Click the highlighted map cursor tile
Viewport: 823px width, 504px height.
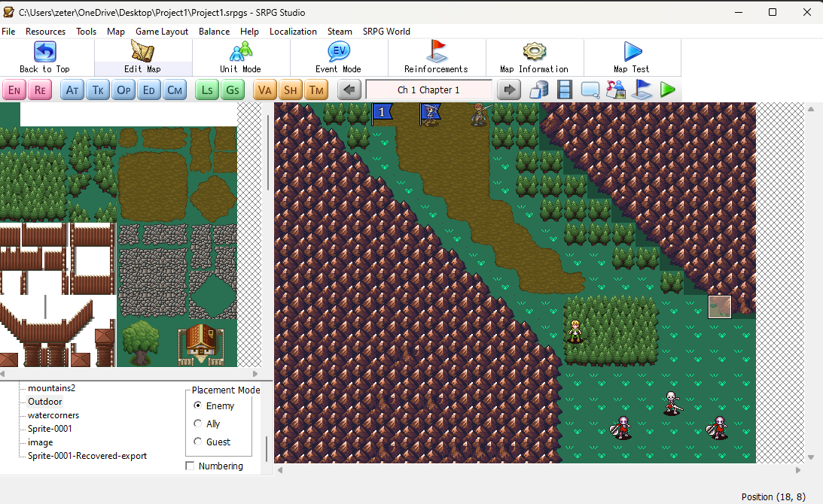point(720,307)
